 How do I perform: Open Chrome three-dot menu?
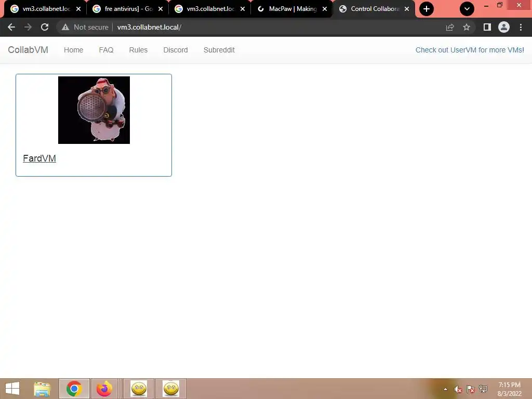[x=521, y=27]
